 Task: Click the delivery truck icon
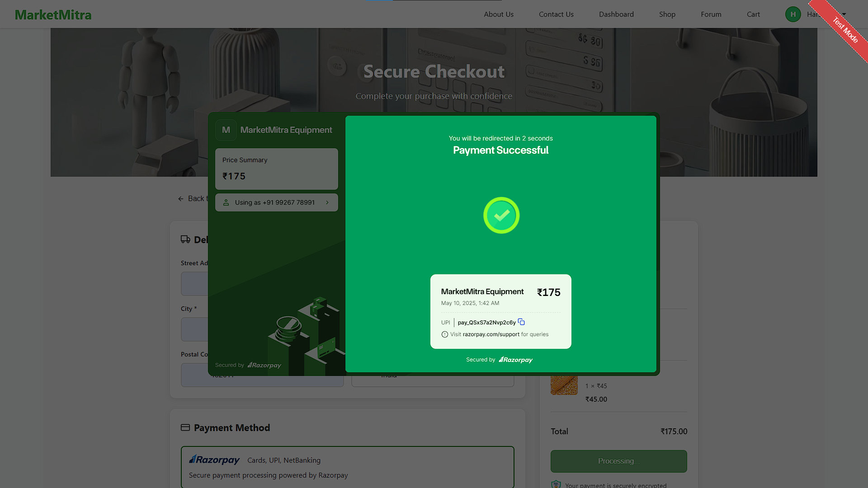click(x=185, y=239)
